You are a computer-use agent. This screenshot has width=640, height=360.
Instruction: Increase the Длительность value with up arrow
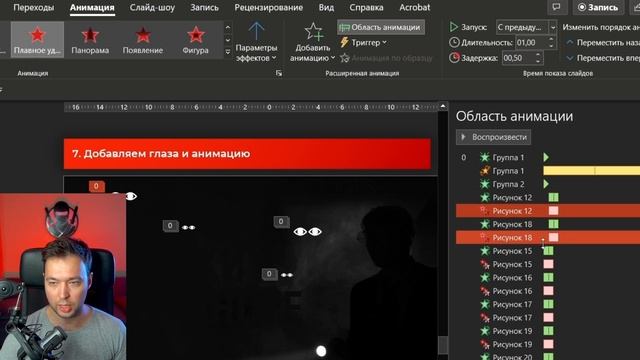[x=551, y=40]
